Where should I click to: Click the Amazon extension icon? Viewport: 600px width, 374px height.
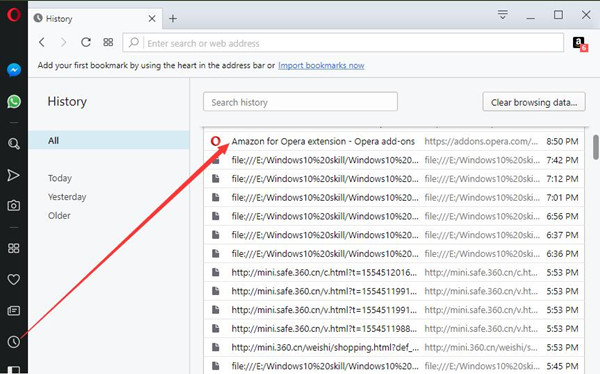[580, 44]
